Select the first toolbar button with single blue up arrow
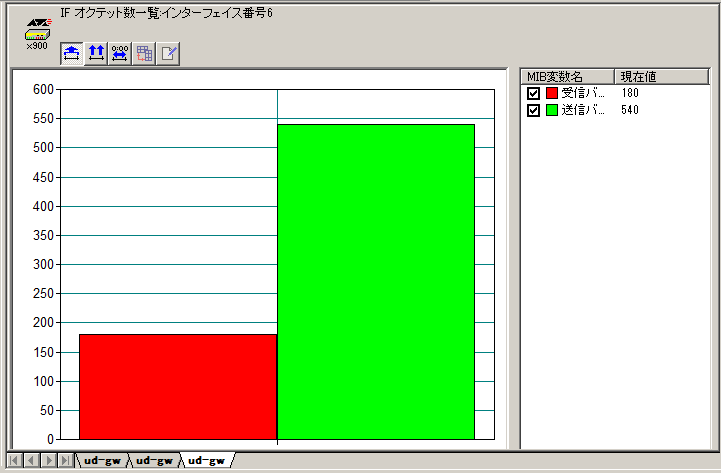Image resolution: width=721 pixels, height=473 pixels. 72,53
